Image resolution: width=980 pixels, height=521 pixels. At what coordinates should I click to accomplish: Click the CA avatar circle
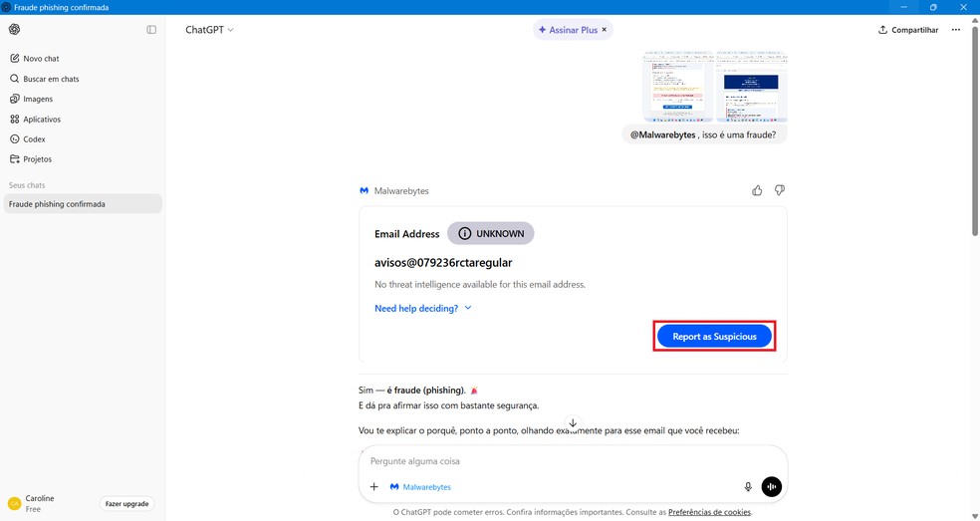14,503
